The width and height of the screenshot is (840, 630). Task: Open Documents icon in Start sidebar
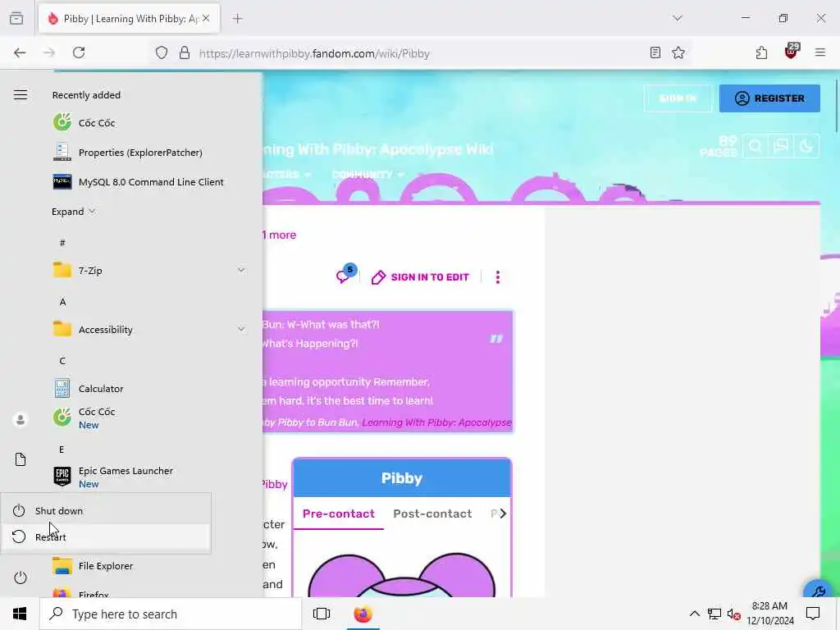tap(21, 459)
